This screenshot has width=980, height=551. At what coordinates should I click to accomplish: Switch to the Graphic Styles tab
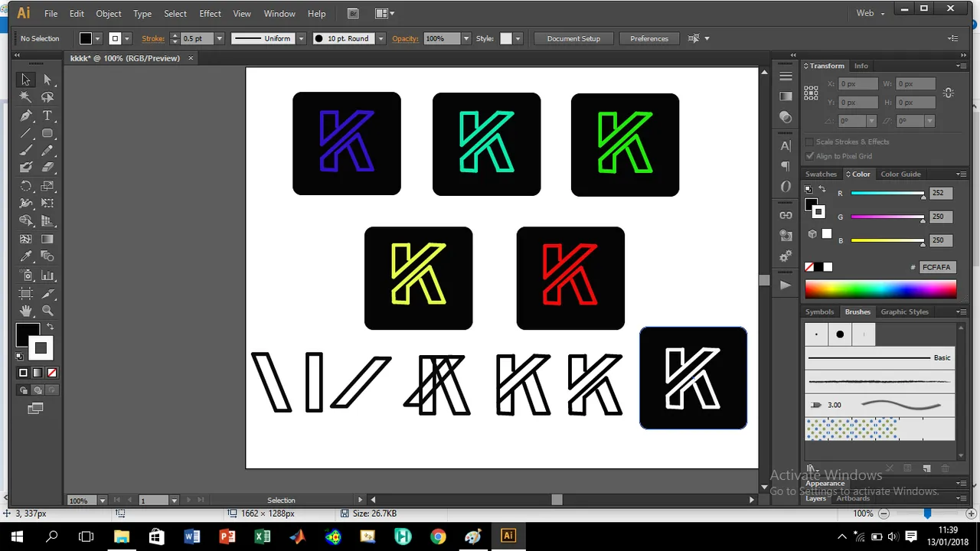904,311
